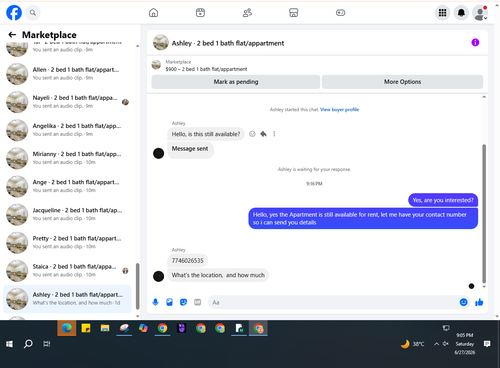Open the Facebook home logo
The image size is (500, 368).
tap(14, 13)
